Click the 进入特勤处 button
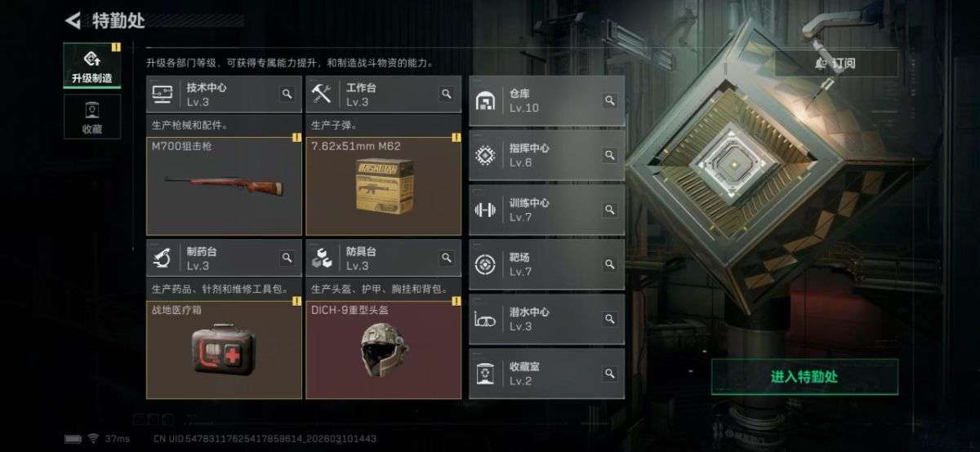This screenshot has height=452, width=980. 804,377
